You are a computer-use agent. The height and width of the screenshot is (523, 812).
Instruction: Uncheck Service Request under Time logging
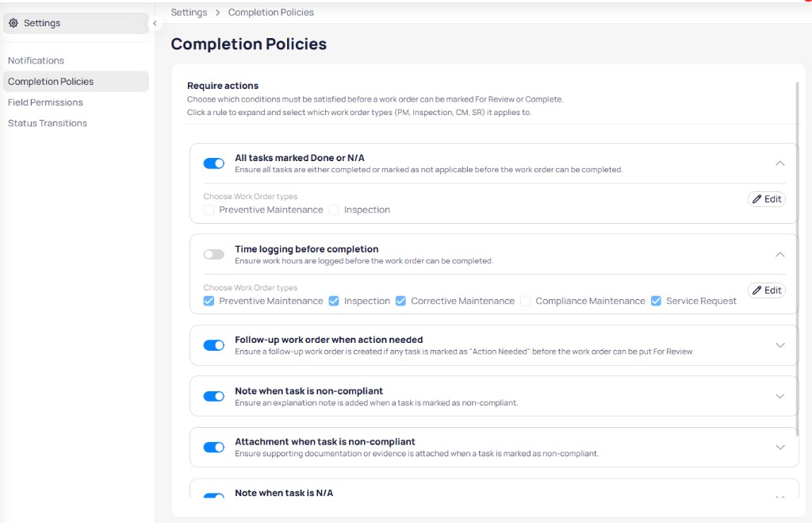656,301
